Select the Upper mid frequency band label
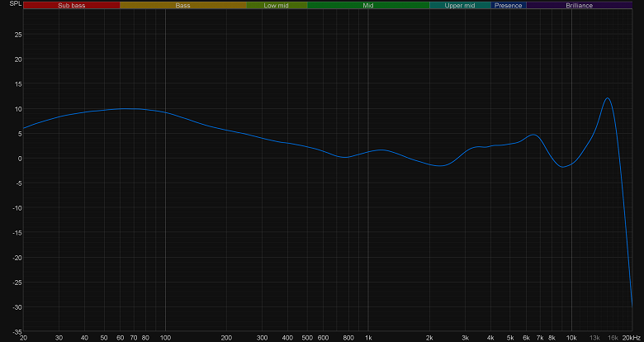Viewport: 644px width, 342px height. pyautogui.click(x=460, y=6)
